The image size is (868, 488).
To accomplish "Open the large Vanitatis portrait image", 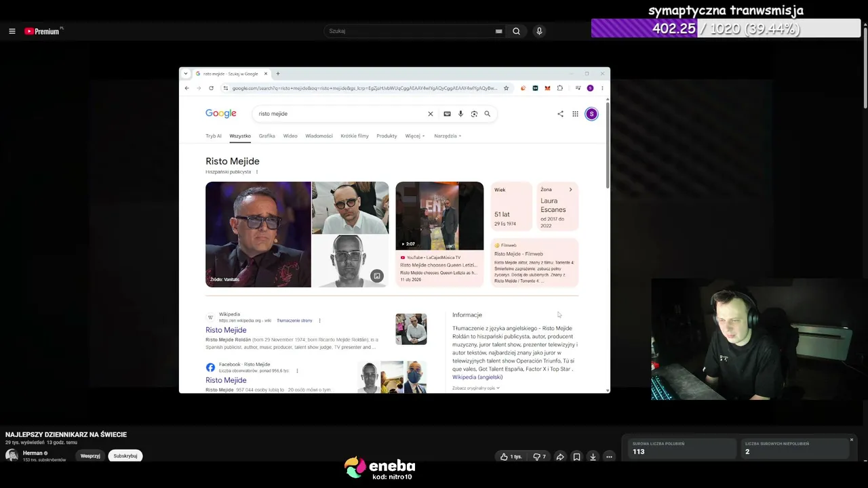I will (x=258, y=235).
